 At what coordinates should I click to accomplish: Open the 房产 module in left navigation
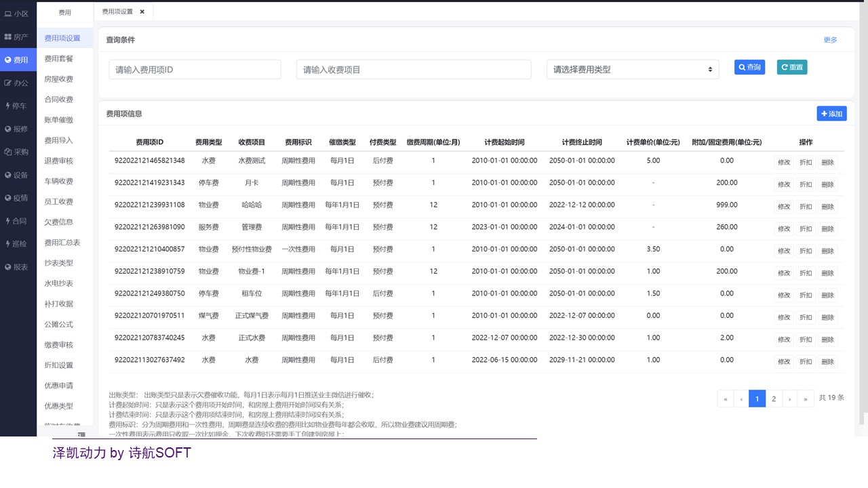tap(18, 37)
